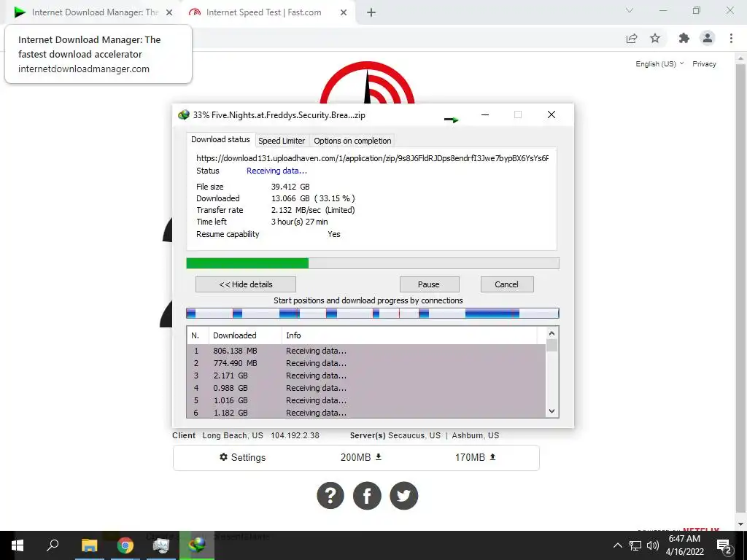Open the monitor app icon on the taskbar
747x560 pixels.
tap(161, 545)
